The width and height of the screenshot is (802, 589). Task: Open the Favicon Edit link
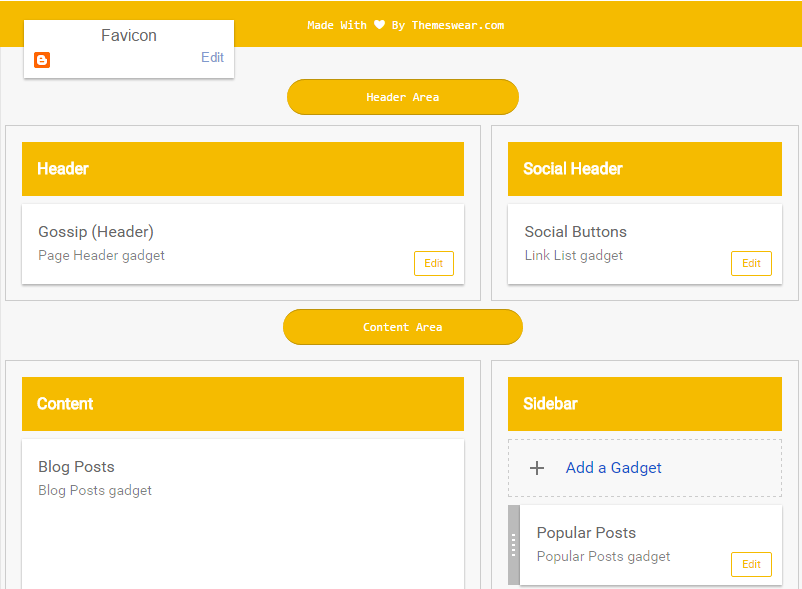(212, 58)
